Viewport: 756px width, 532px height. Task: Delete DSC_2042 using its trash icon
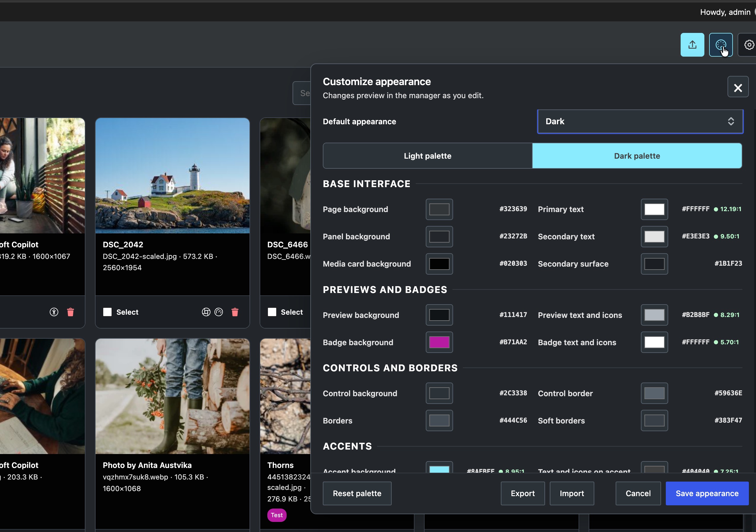[235, 312]
